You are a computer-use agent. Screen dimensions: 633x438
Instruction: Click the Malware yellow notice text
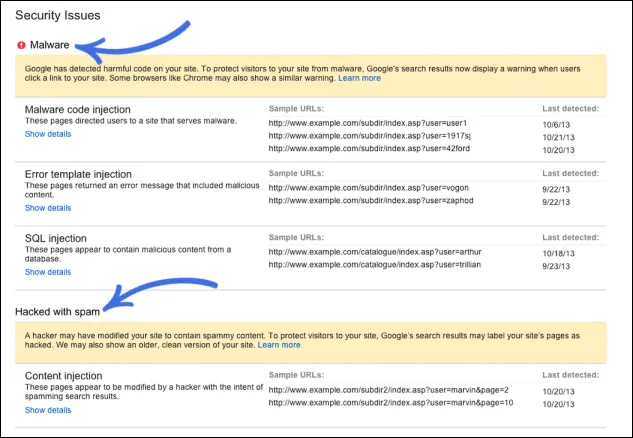click(302, 73)
